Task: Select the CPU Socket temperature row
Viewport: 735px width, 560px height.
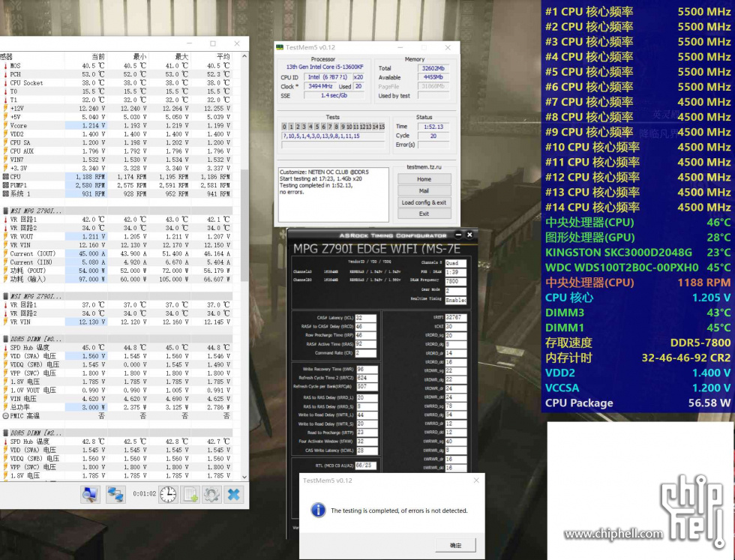Action: 116,83
